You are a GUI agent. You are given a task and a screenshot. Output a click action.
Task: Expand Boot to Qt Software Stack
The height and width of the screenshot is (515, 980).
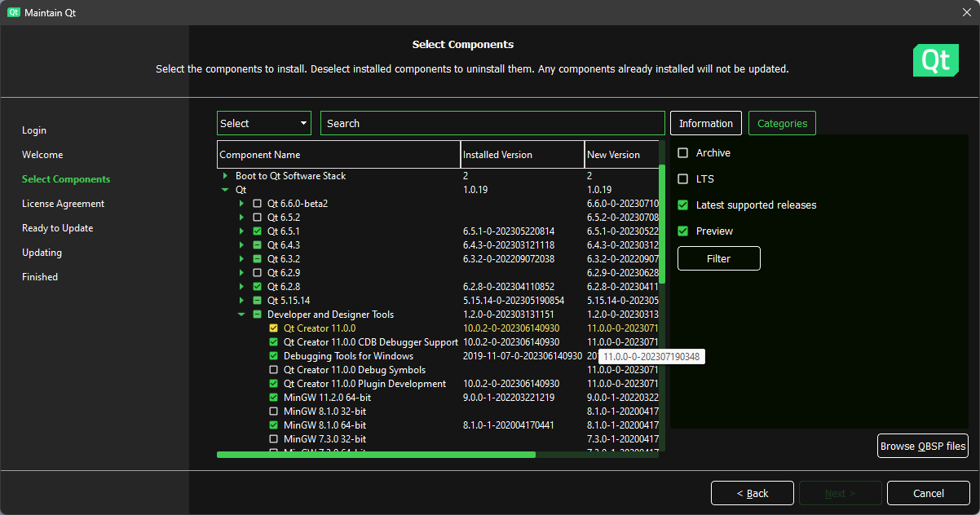(225, 176)
